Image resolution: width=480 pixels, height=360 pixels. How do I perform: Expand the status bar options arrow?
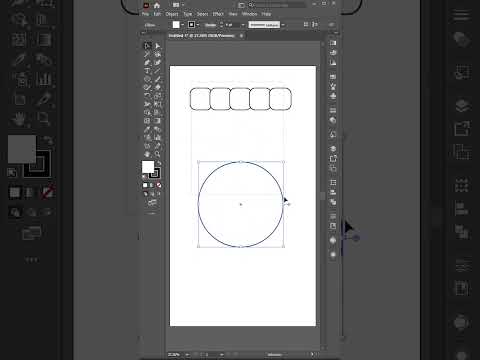312,354
